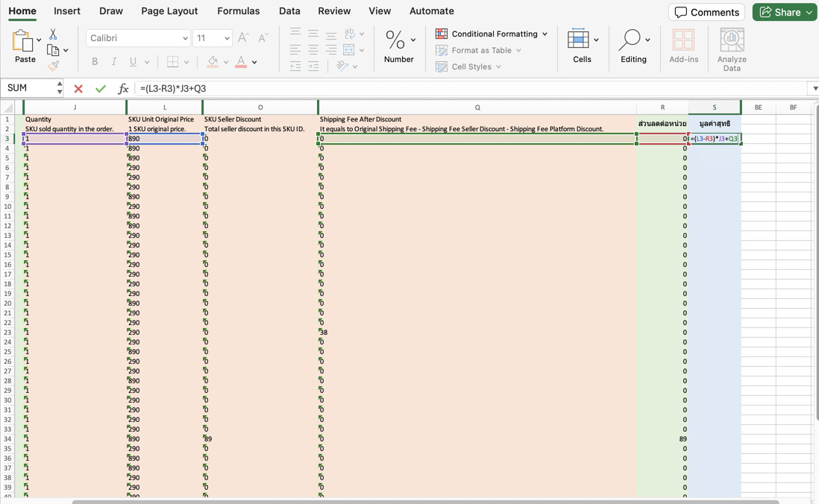
Task: Click the Font Color A icon
Action: pos(241,62)
